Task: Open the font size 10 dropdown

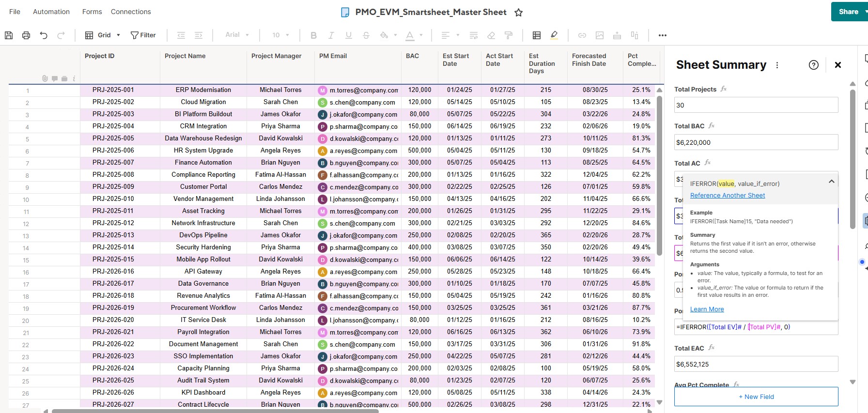Action: [280, 35]
